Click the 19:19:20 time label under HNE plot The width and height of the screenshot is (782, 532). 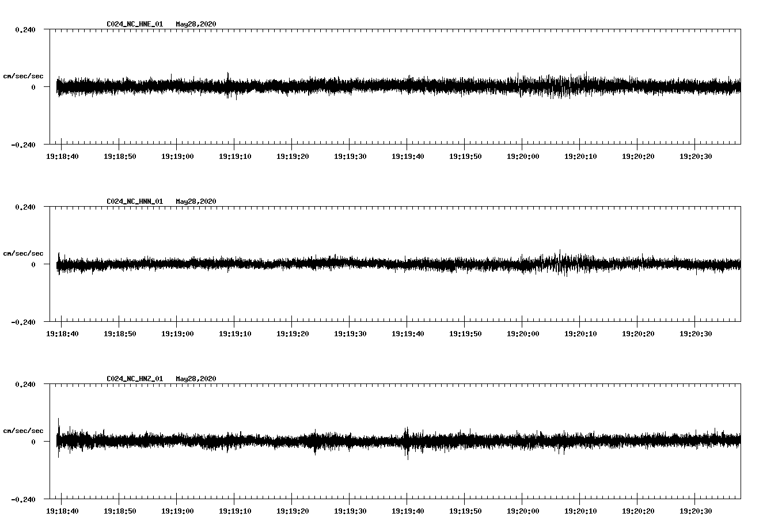point(293,156)
